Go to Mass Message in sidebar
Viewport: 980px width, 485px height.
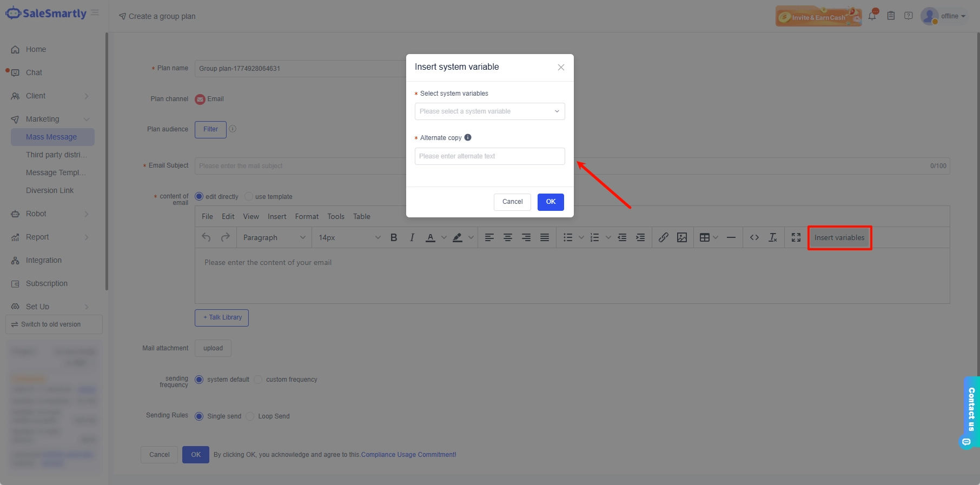(x=52, y=137)
